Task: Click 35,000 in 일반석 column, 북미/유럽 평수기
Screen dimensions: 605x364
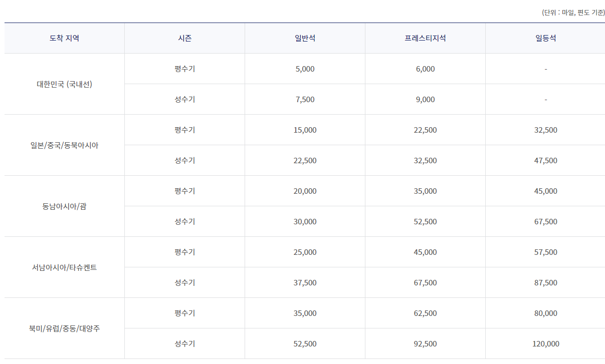Action: pyautogui.click(x=305, y=313)
